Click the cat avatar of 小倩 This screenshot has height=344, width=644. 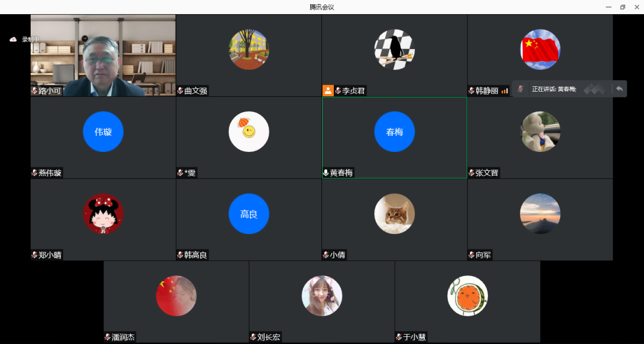pos(394,213)
